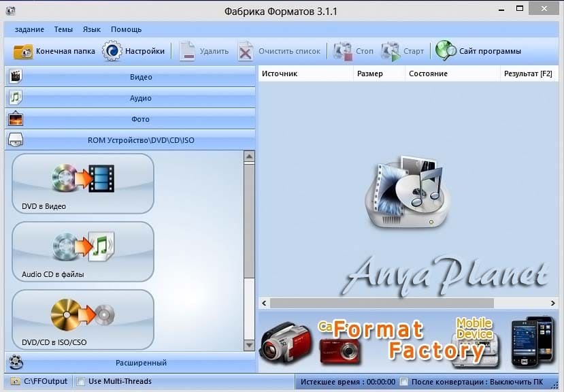Open Настройки gear icon
Screen dimensions: 564x392
[x=112, y=51]
